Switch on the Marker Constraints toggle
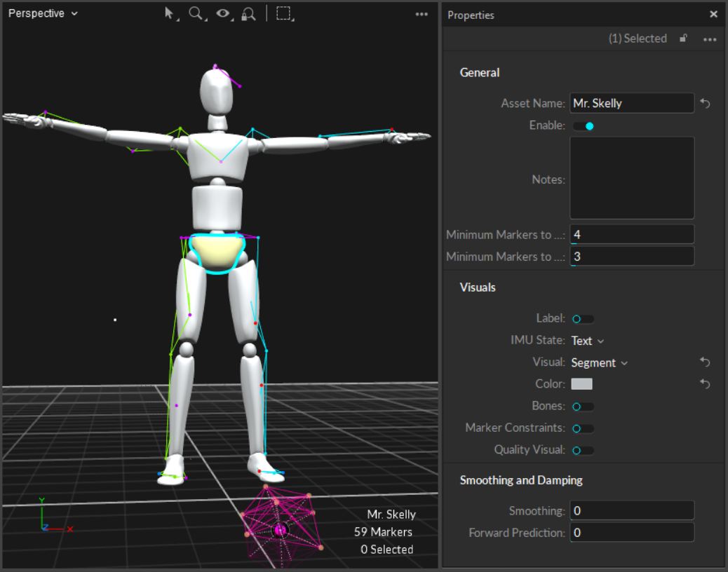The height and width of the screenshot is (572, 728). point(582,428)
